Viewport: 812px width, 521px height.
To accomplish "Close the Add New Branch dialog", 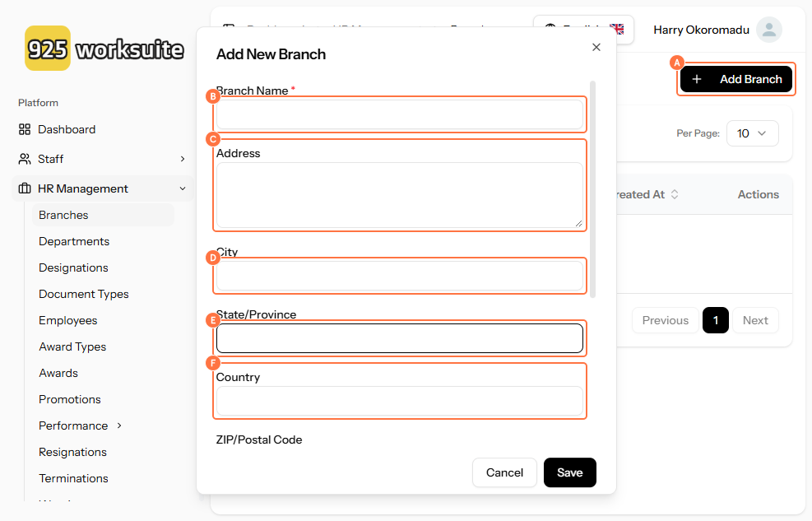I will pyautogui.click(x=596, y=48).
